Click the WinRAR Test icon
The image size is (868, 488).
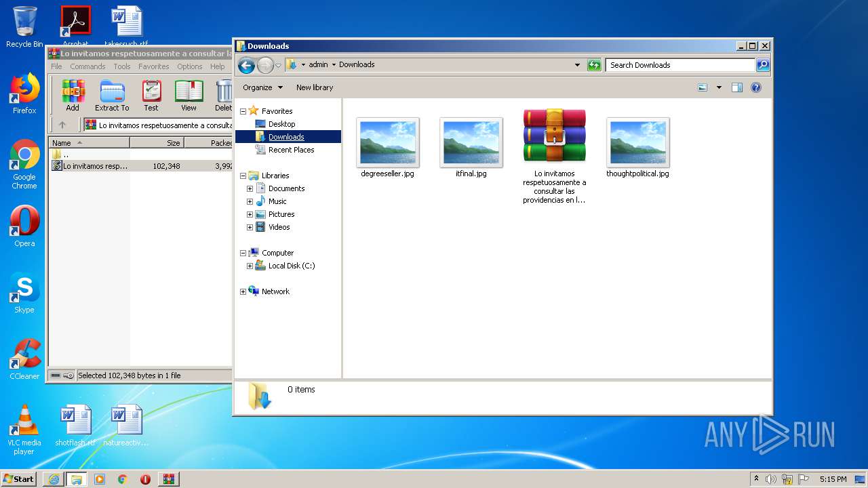pyautogui.click(x=151, y=96)
